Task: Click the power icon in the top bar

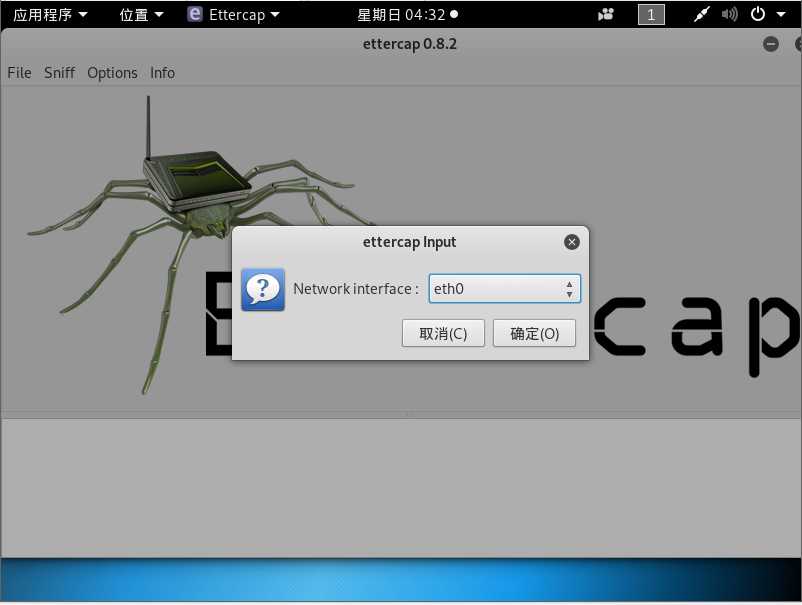Action: tap(758, 14)
